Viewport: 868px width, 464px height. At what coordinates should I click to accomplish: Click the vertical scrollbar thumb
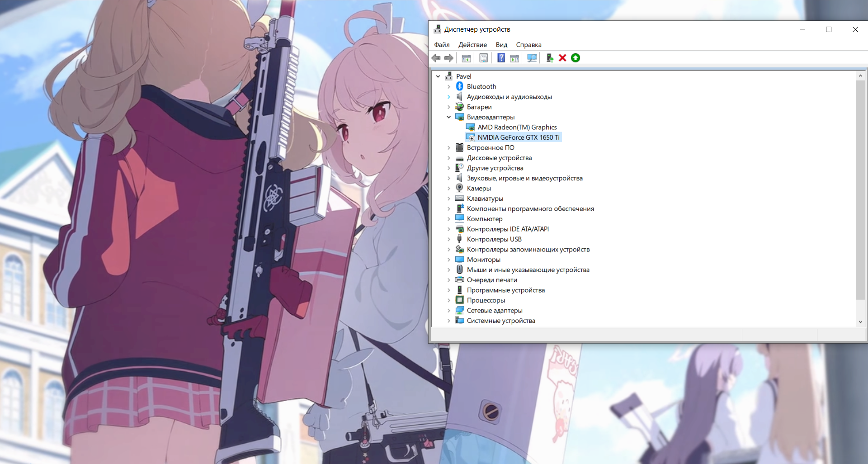[x=860, y=190]
